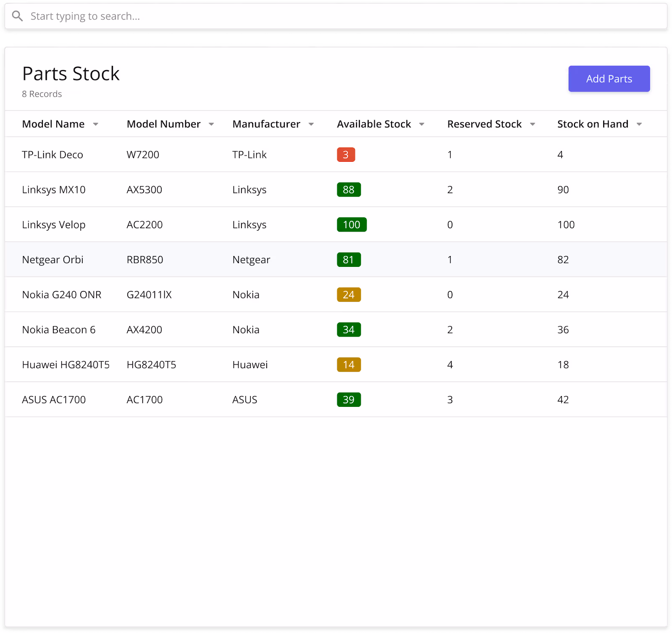Image resolution: width=672 pixels, height=633 pixels.
Task: Click the green 88 available stock badge
Action: point(349,190)
